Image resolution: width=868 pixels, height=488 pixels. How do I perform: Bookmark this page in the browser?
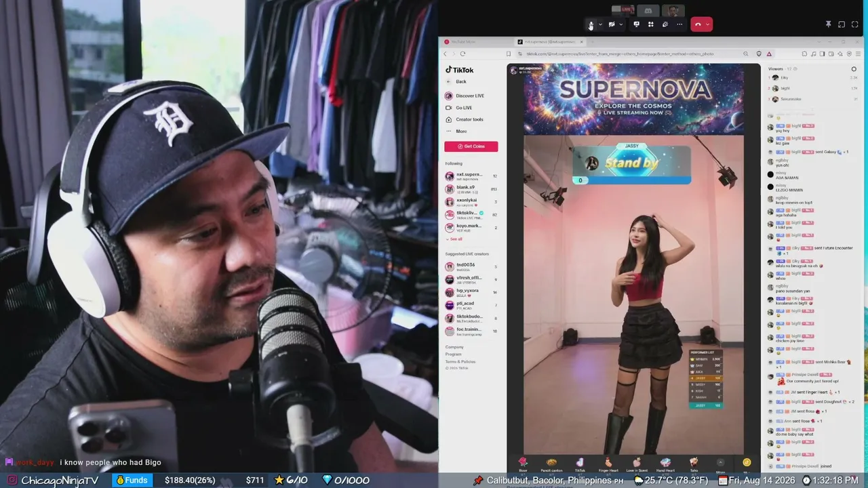pyautogui.click(x=509, y=54)
